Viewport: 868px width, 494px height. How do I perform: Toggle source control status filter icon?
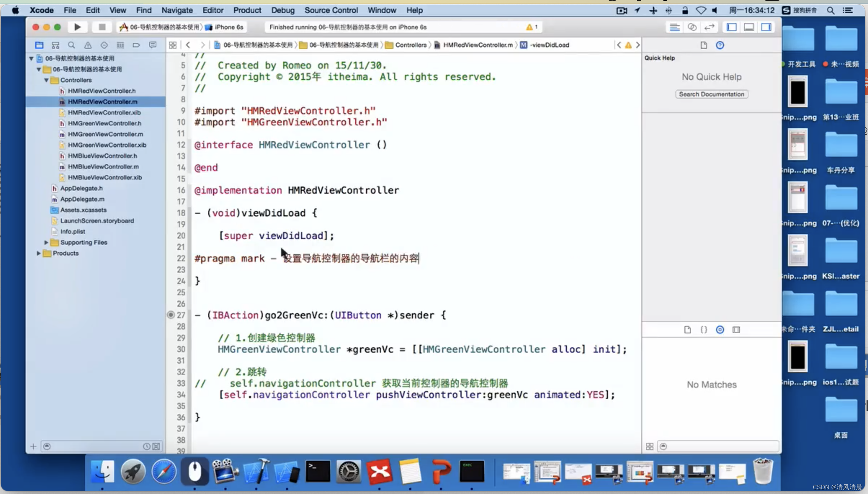point(156,446)
